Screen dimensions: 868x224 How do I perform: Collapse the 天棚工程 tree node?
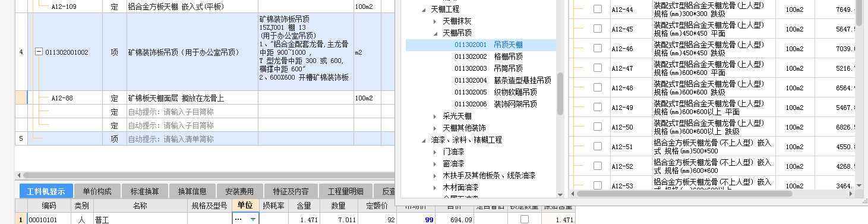coord(423,10)
